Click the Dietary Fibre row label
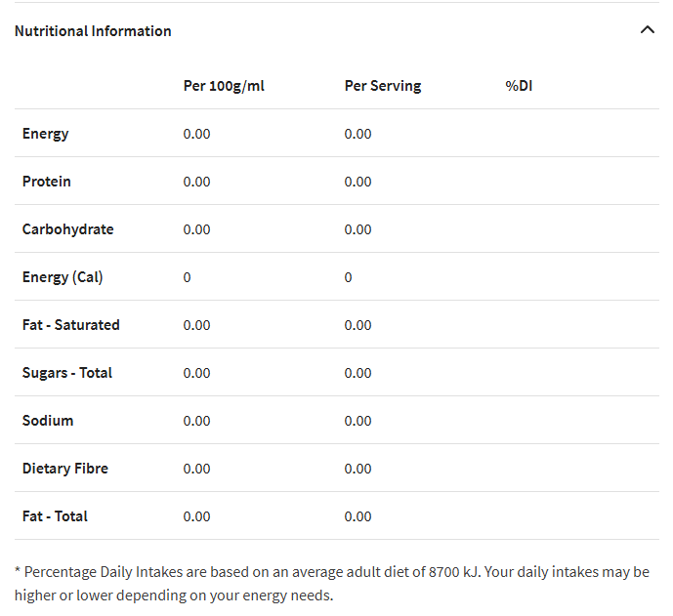The width and height of the screenshot is (673, 616). coord(64,469)
